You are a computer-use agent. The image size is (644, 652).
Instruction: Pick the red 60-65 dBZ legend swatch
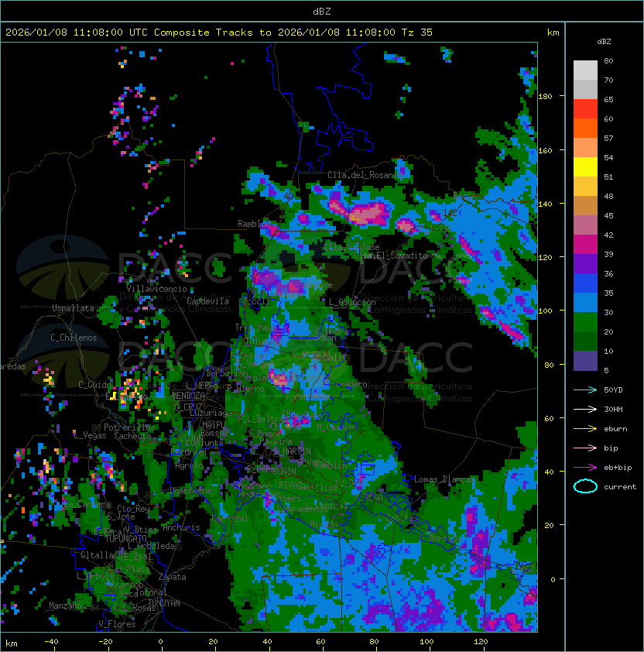(x=585, y=109)
